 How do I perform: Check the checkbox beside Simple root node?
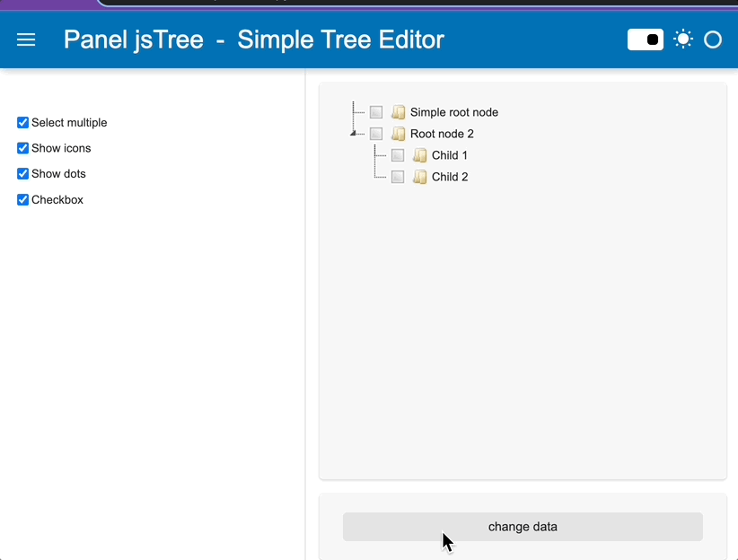point(375,111)
